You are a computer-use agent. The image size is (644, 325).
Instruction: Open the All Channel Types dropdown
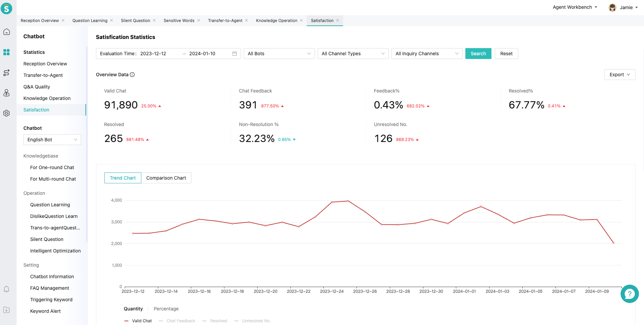353,54
